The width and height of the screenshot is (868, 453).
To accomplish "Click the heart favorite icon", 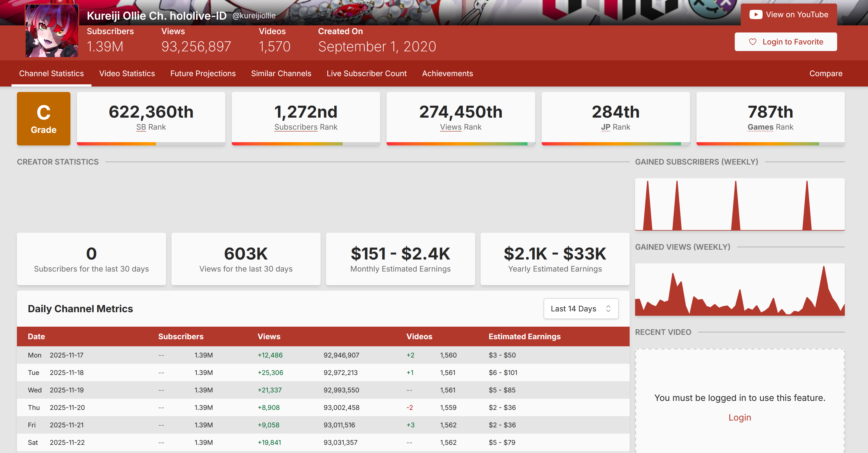I will tap(753, 42).
